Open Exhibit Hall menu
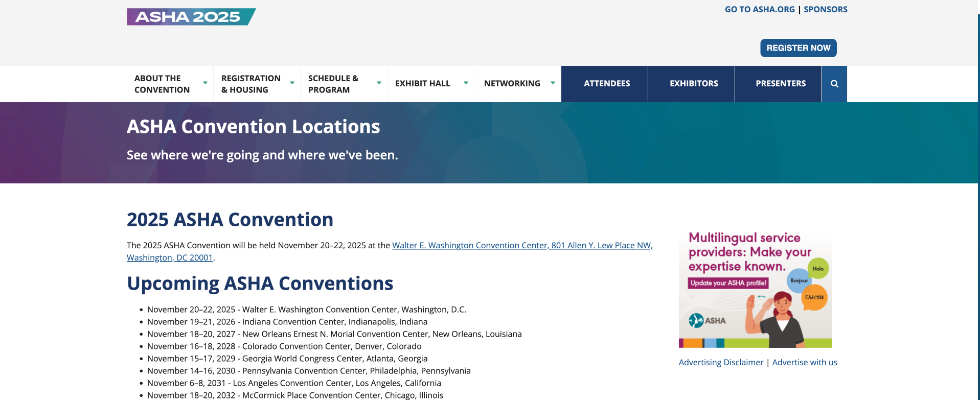The width and height of the screenshot is (980, 400). click(x=423, y=83)
